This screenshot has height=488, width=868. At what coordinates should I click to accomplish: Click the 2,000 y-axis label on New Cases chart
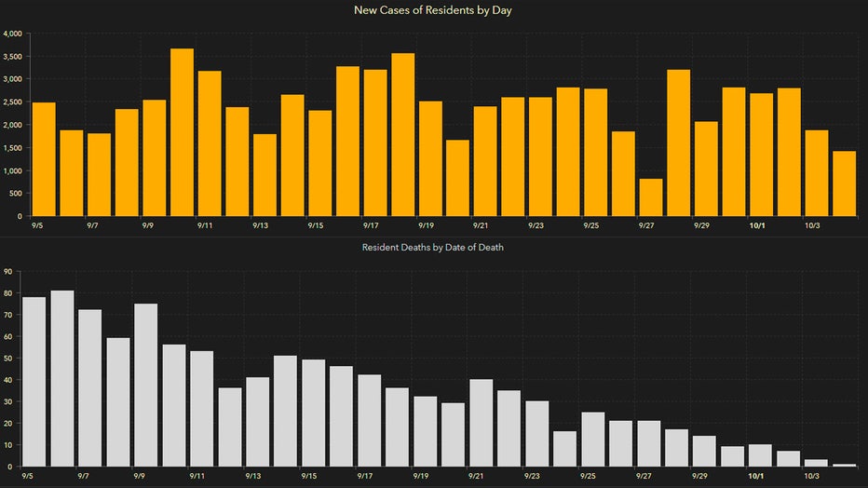tap(12, 125)
